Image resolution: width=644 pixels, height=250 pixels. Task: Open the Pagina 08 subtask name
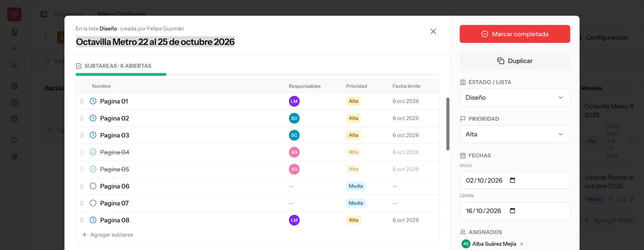point(115,220)
